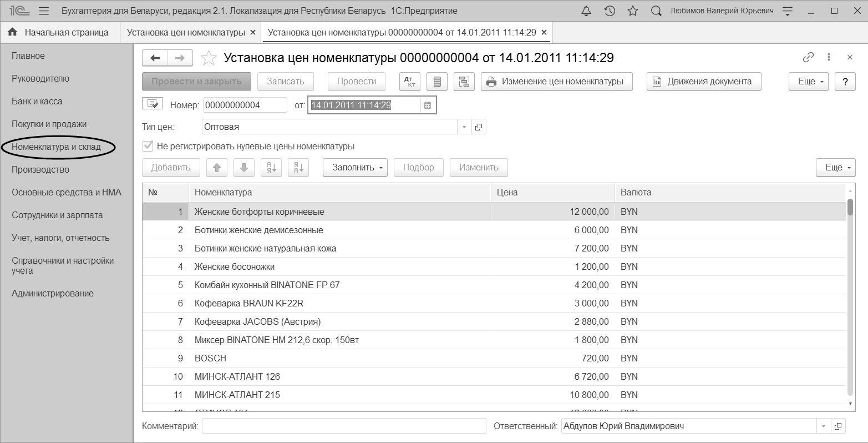868x443 pixels.
Task: Open Ответственный record card icon
Action: [x=838, y=426]
